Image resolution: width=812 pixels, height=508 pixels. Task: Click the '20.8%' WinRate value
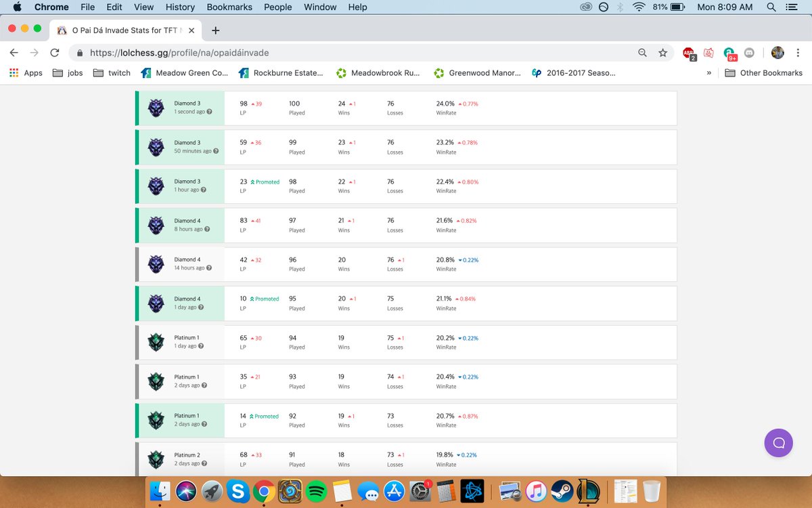pyautogui.click(x=445, y=260)
